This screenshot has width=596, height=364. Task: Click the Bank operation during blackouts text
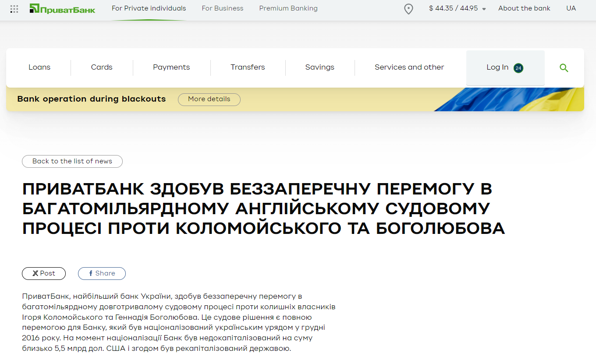(x=92, y=99)
